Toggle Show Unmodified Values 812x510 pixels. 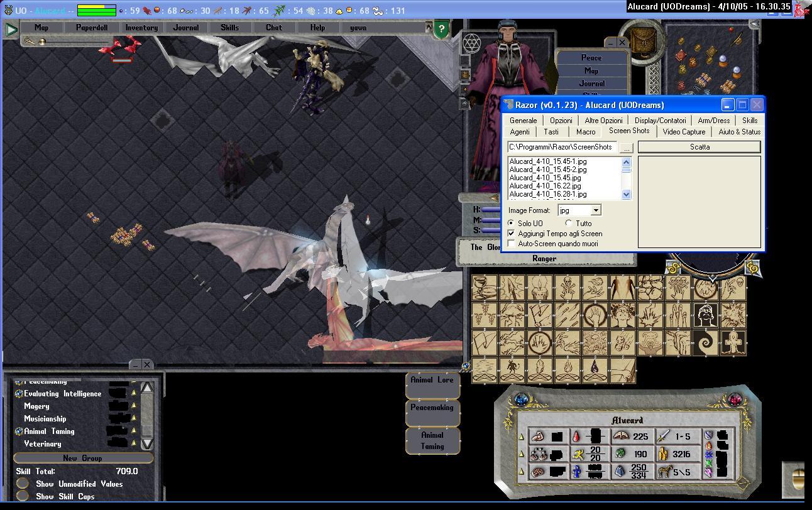click(x=23, y=484)
